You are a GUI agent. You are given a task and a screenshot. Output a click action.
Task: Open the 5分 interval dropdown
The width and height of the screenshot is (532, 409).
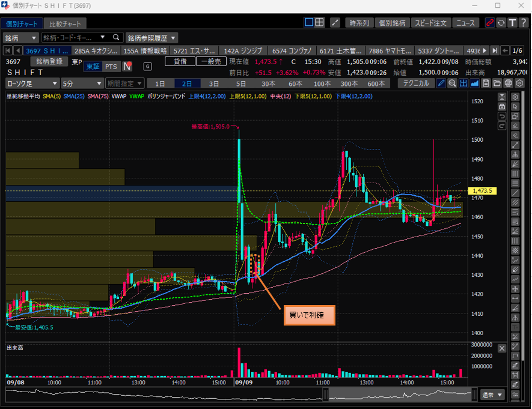(82, 83)
